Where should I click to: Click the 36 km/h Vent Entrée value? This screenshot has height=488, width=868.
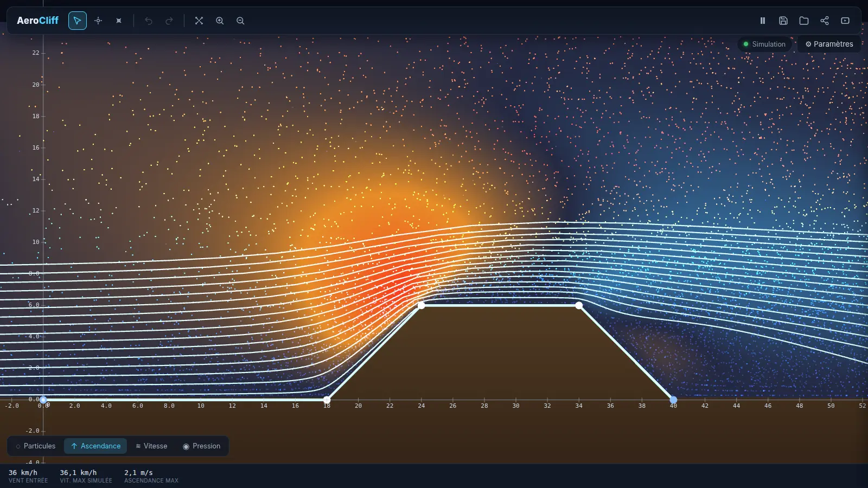coord(23,473)
